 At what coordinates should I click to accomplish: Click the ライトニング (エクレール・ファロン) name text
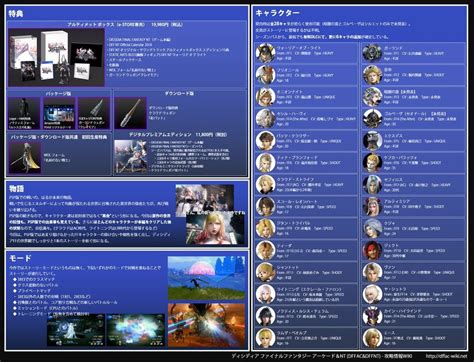tap(309, 289)
